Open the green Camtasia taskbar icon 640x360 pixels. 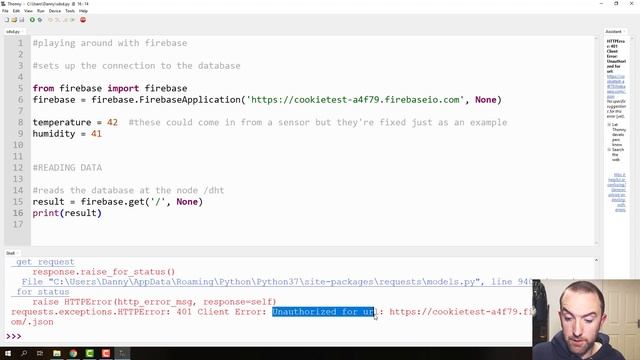[x=89, y=353]
